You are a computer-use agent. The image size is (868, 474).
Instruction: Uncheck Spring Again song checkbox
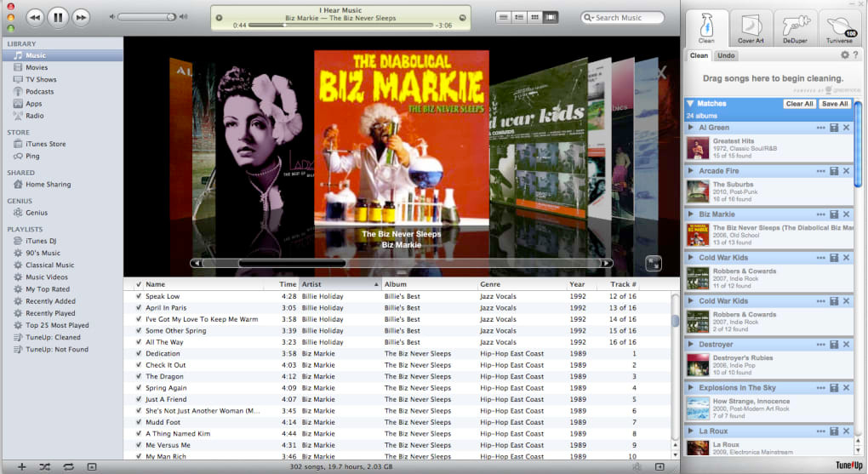[139, 387]
